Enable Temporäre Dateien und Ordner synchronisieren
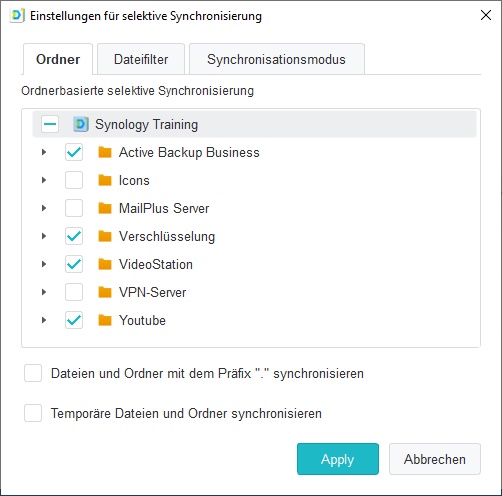 click(33, 413)
